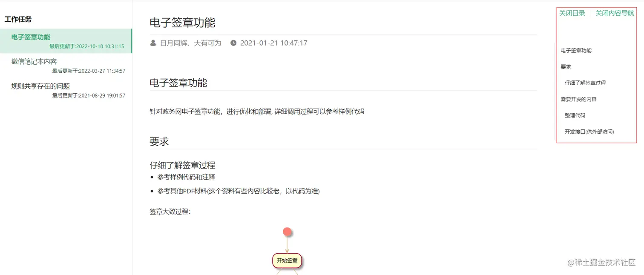
Task: Click the main page title 电子签章功能
Action: click(182, 23)
